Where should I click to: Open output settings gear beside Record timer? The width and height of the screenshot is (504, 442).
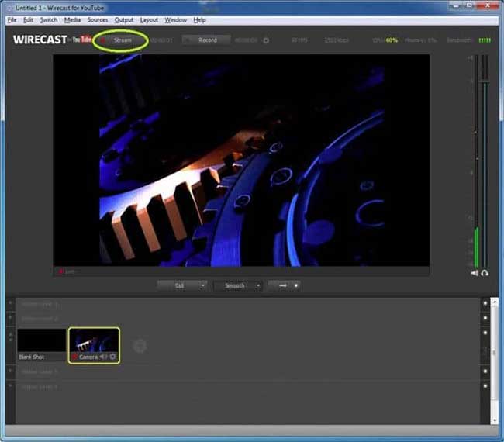(266, 40)
